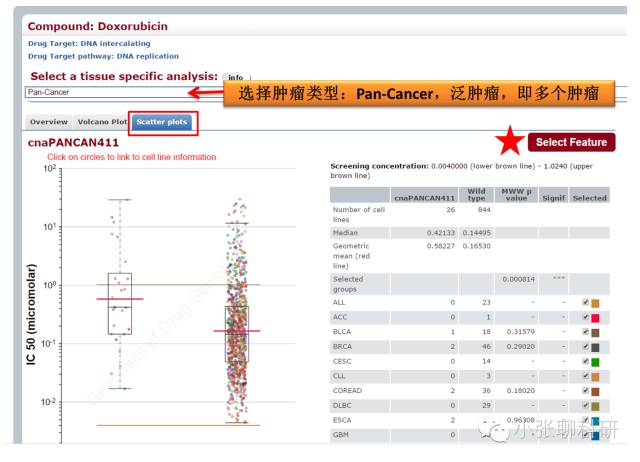The height and width of the screenshot is (462, 640).
Task: Click the Select Feature button
Action: click(x=571, y=142)
